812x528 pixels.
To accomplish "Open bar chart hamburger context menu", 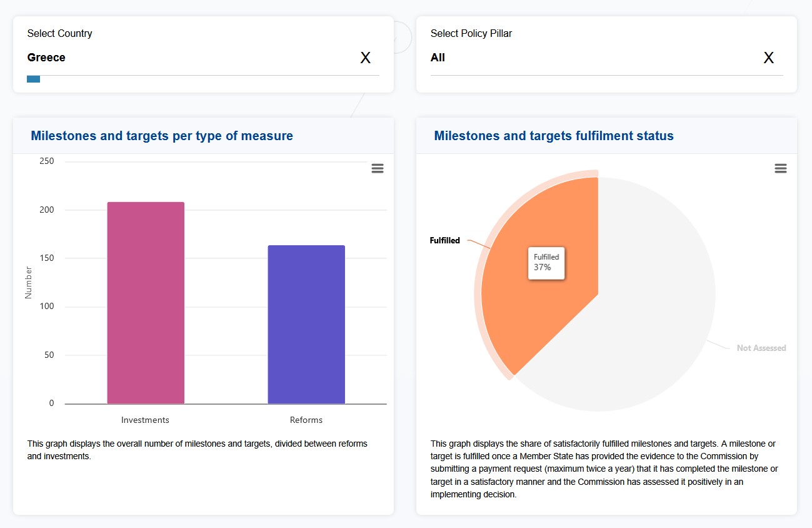I will [x=378, y=168].
